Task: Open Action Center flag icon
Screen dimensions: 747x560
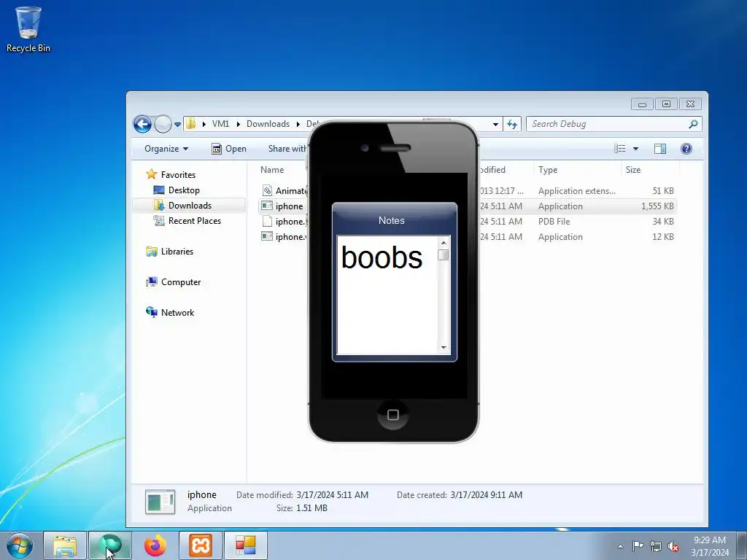Action: point(638,546)
